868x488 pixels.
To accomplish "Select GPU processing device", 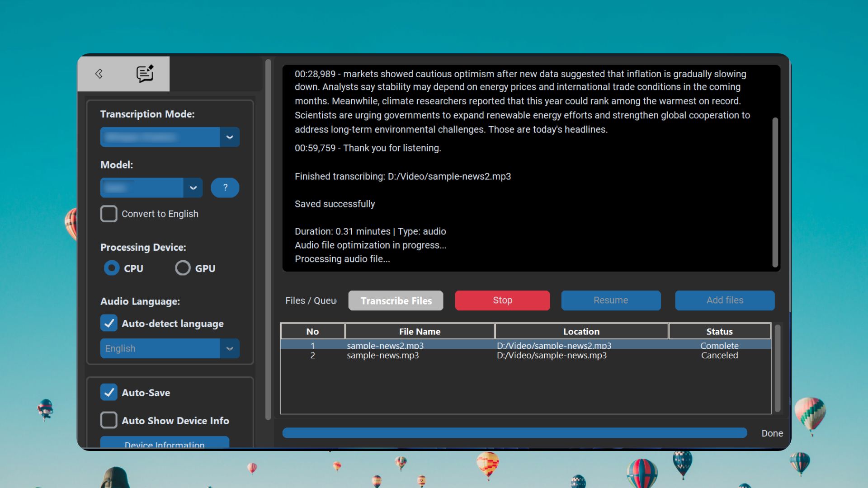I will [183, 268].
